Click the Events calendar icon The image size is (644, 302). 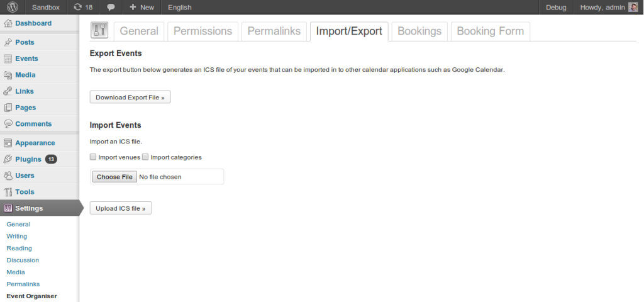tap(8, 59)
